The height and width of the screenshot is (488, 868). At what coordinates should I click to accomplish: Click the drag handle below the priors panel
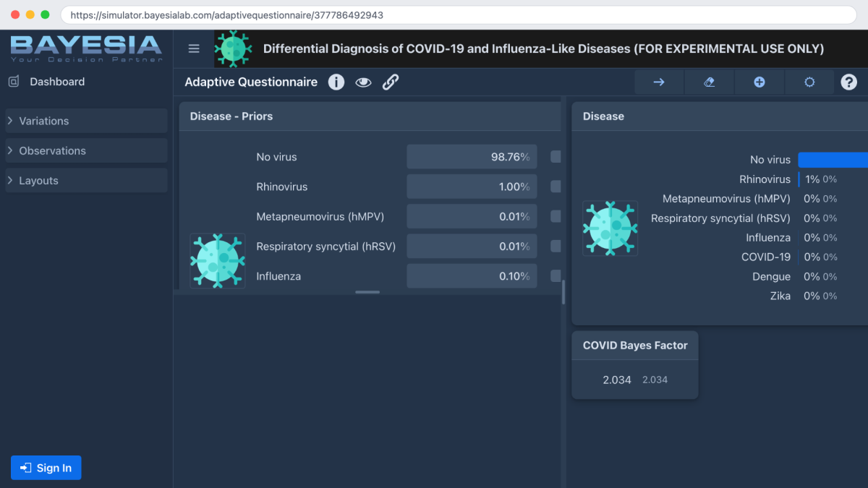tap(367, 292)
